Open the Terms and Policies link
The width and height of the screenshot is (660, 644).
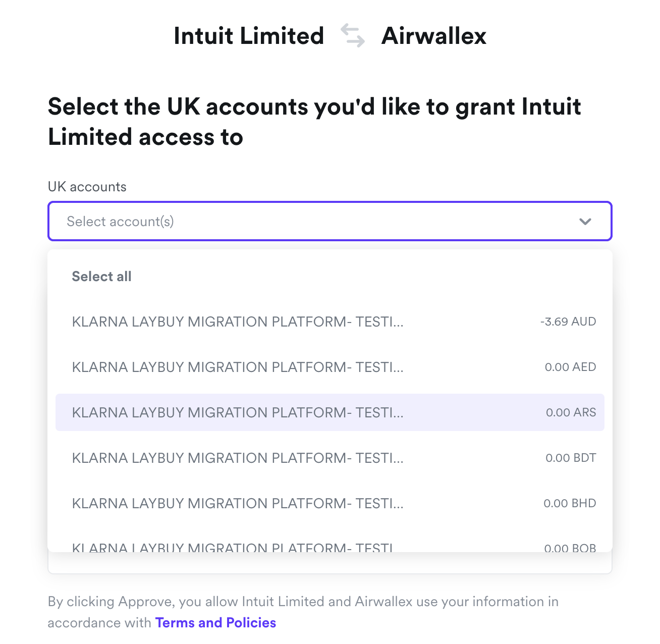coord(215,623)
